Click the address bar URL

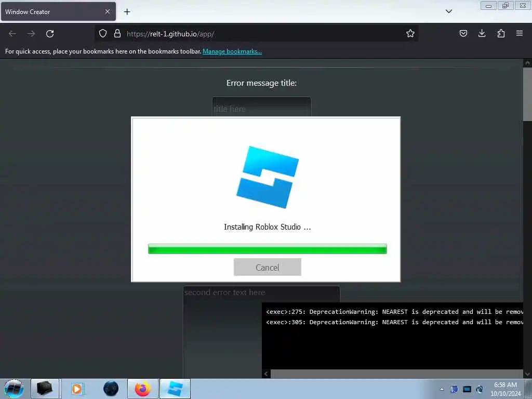[x=170, y=34]
